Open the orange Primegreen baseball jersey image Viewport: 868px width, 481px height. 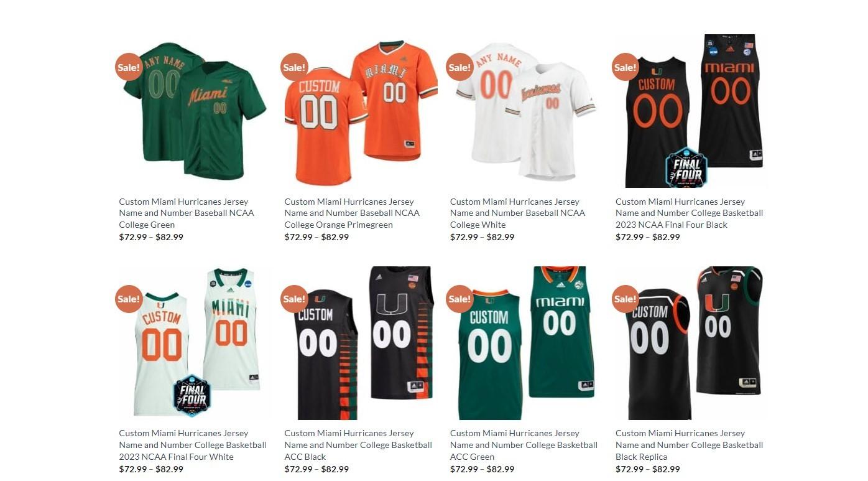[x=361, y=111]
